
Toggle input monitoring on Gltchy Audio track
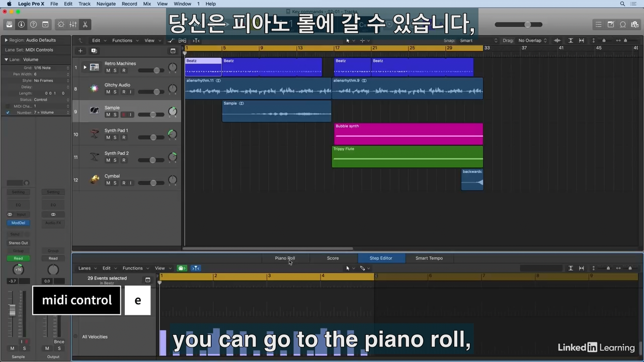(130, 92)
